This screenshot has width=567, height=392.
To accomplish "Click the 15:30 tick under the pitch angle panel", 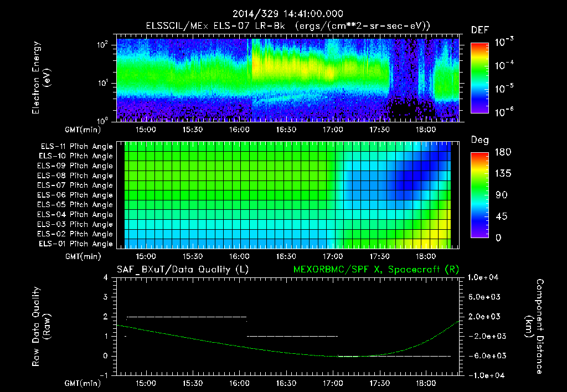I will [x=192, y=256].
